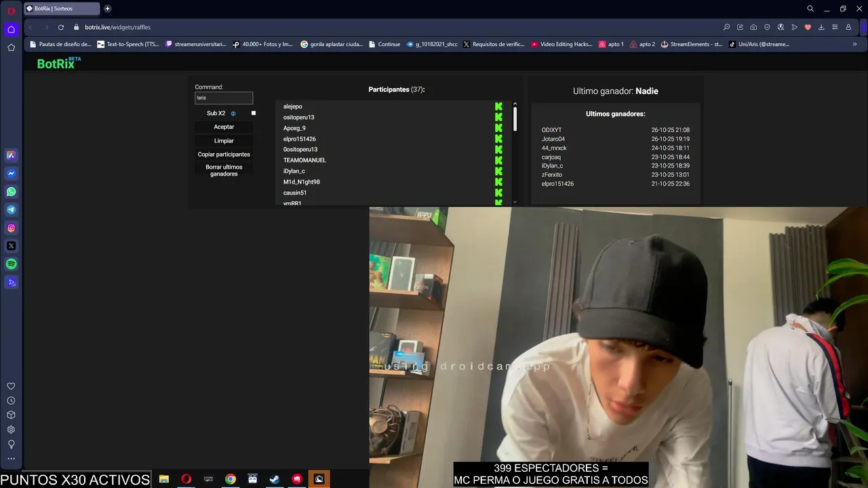Open the player icon below Spotify

click(x=11, y=283)
